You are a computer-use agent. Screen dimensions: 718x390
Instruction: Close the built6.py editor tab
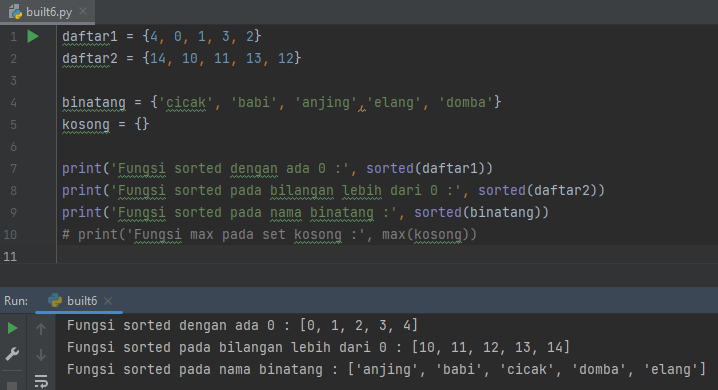[x=83, y=11]
